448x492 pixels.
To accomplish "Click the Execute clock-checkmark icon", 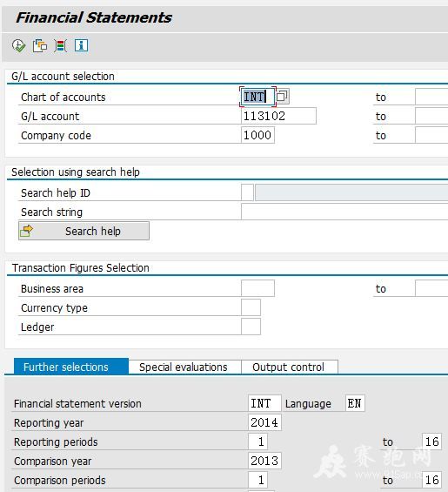I will pos(18,46).
